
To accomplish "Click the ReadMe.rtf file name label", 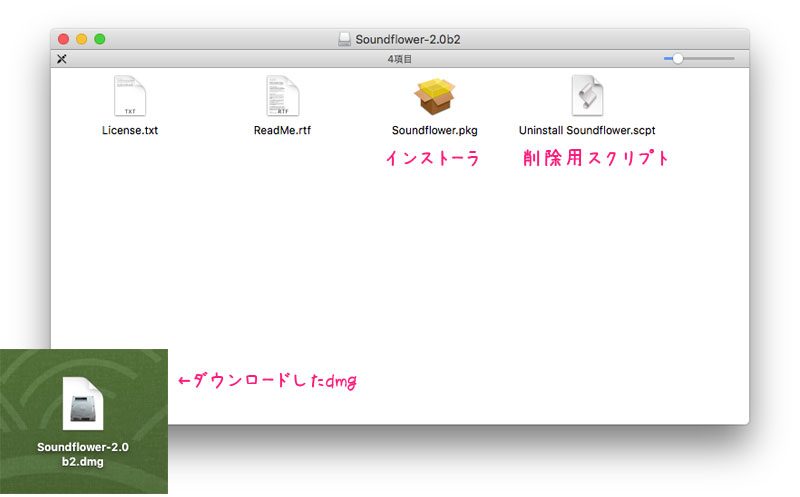I will [x=282, y=131].
